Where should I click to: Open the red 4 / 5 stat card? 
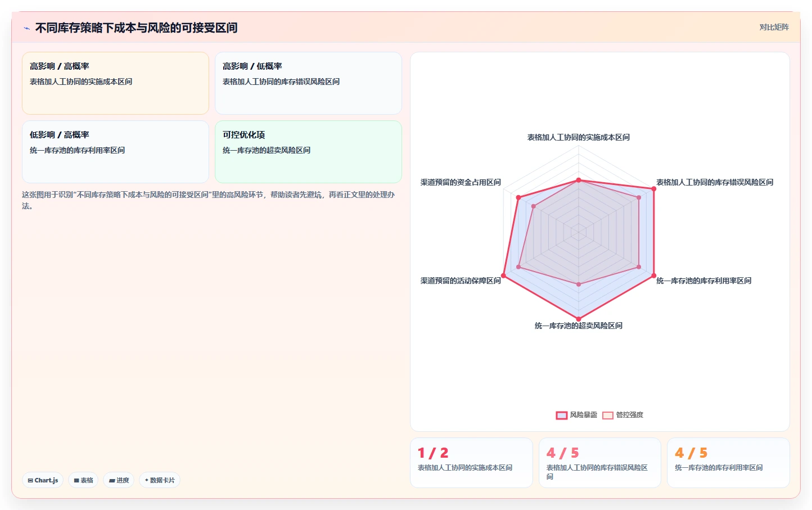pos(599,463)
